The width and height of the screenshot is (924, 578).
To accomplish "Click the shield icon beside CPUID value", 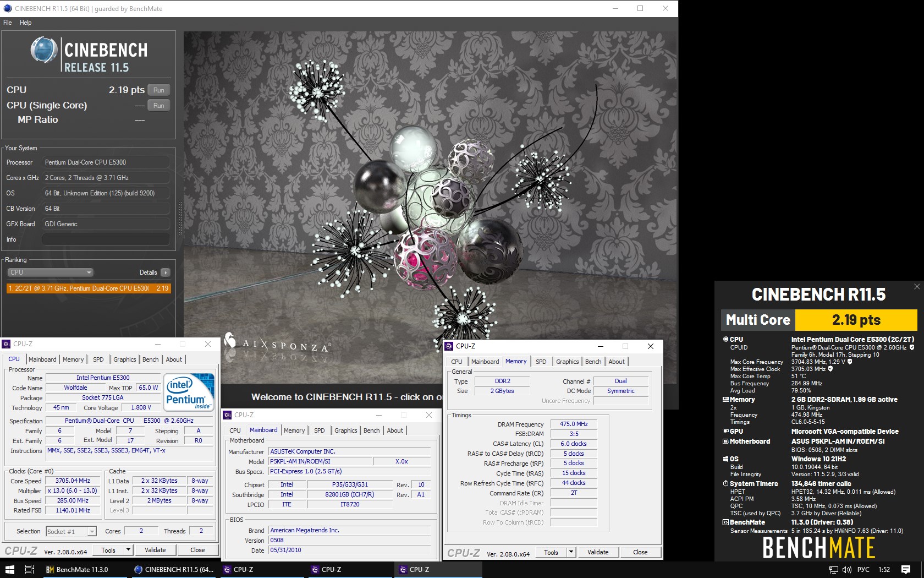I will 912,347.
